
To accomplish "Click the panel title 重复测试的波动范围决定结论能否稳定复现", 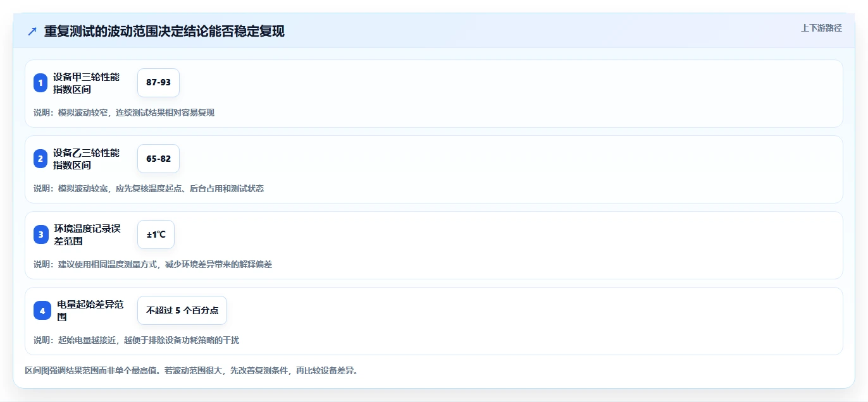I will click(164, 31).
